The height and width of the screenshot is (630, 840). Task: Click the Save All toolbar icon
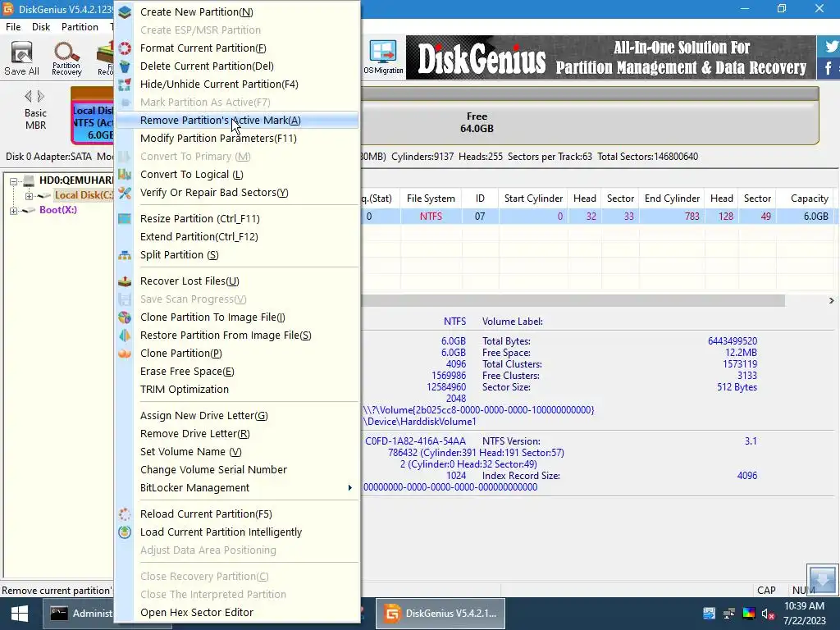tap(22, 58)
